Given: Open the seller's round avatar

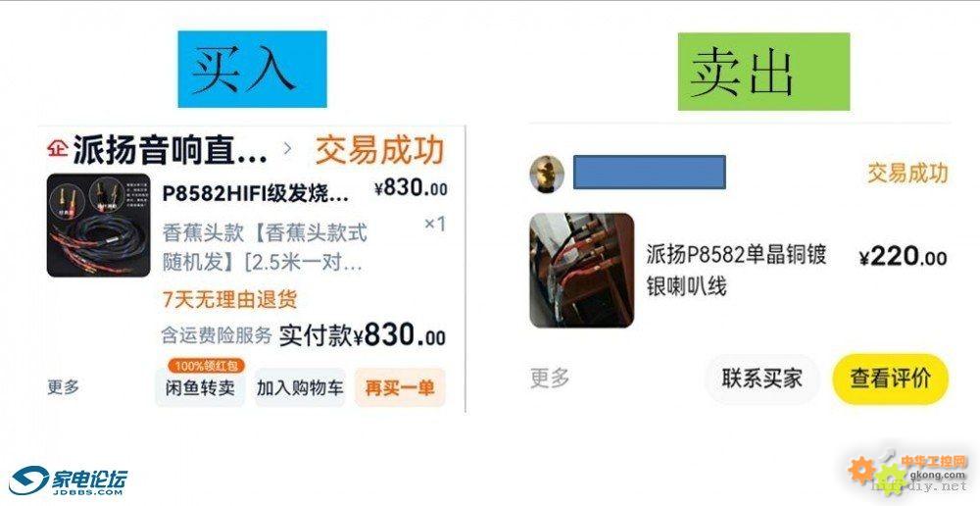Looking at the screenshot, I should (547, 174).
